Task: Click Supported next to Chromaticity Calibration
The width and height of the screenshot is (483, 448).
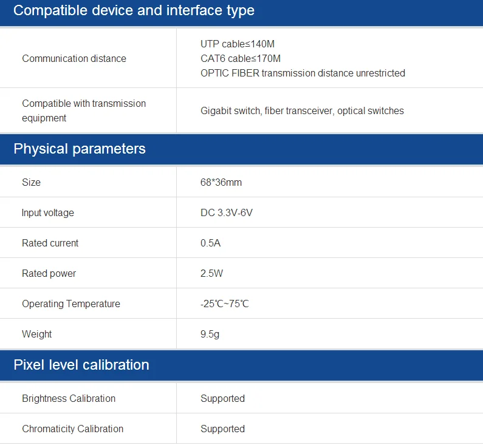Action: [223, 429]
